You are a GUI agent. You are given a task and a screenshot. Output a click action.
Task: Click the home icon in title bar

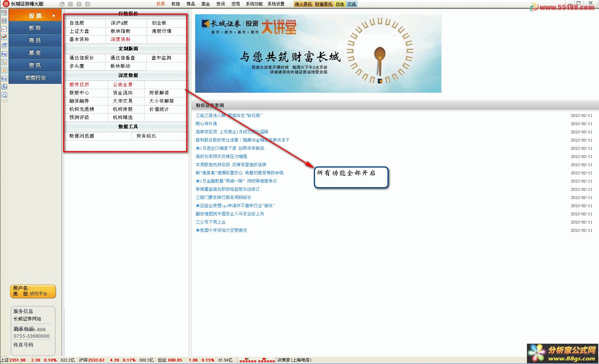click(x=62, y=4)
